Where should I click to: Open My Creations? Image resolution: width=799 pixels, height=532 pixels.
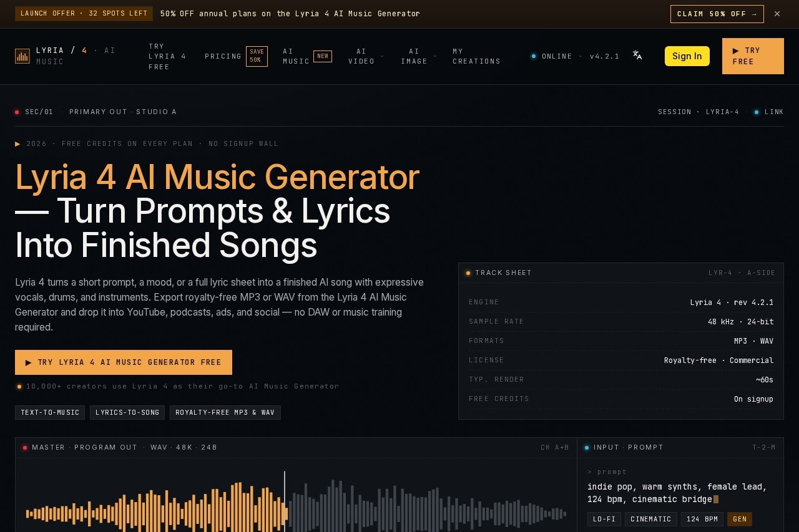[476, 56]
